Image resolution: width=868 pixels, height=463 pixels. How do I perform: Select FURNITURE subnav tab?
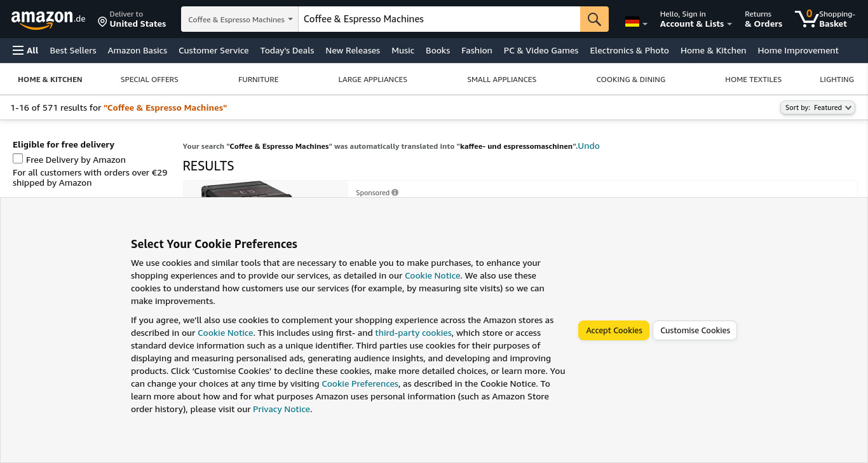259,79
